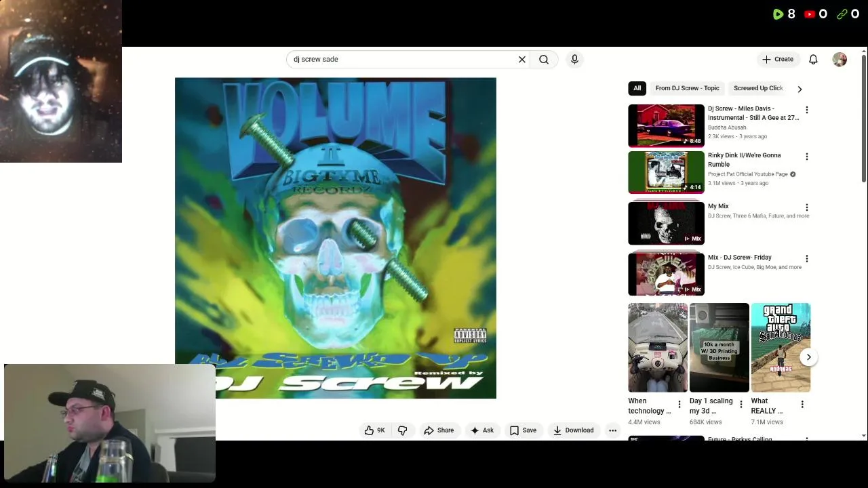
Task: Click the Share button
Action: (439, 430)
